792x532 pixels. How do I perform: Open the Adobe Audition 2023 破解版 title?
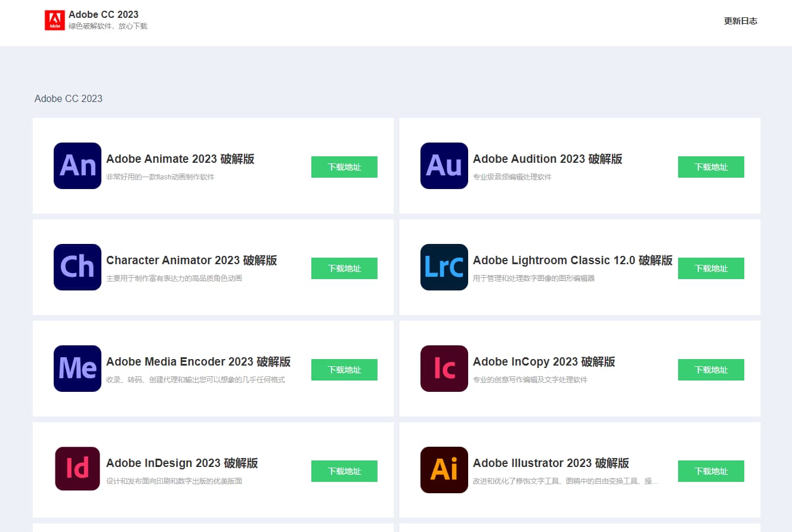(x=547, y=159)
